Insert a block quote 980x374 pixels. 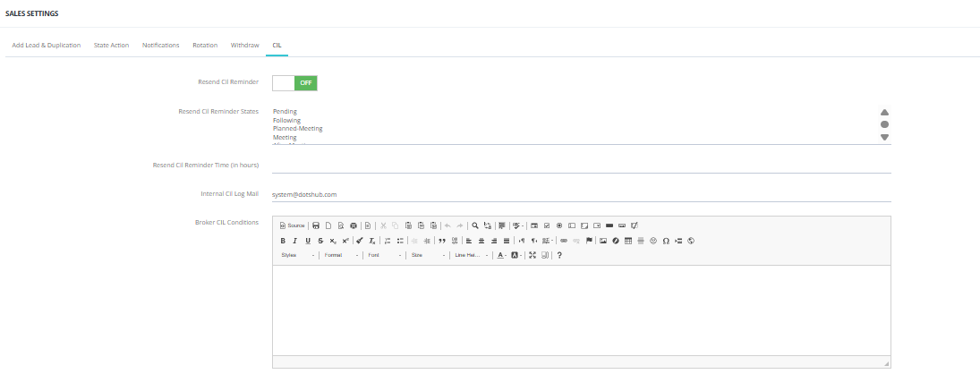pyautogui.click(x=442, y=241)
